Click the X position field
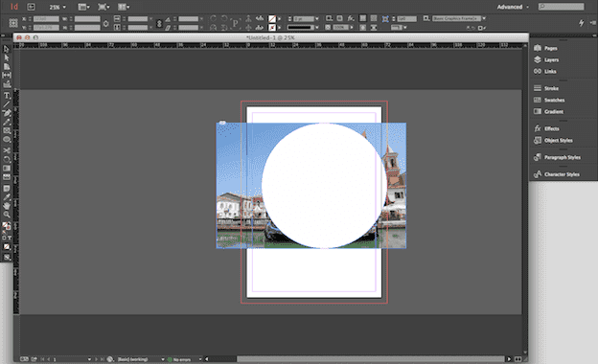Image resolution: width=598 pixels, height=364 pixels. point(46,18)
